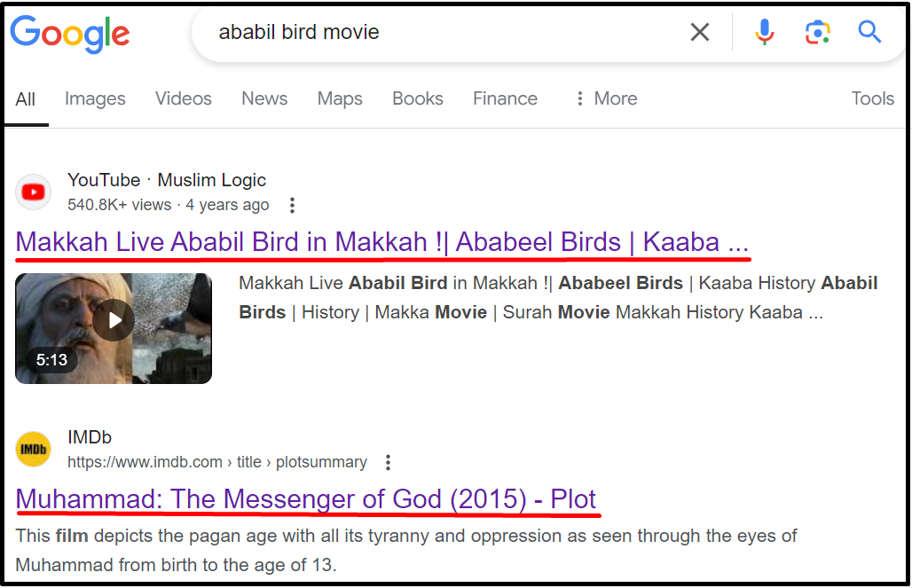Screen dimensions: 912x588
Task: Switch to the Images tab
Action: 96,98
